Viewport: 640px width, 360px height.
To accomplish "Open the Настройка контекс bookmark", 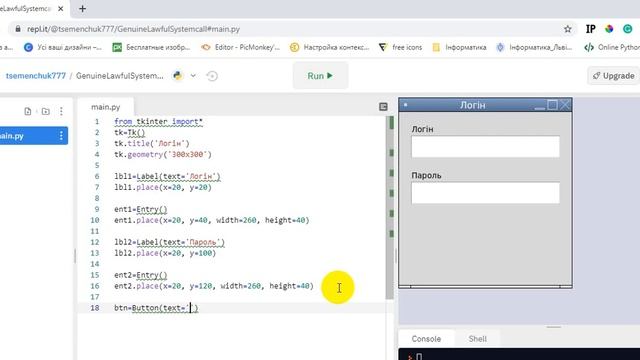I will (329, 47).
